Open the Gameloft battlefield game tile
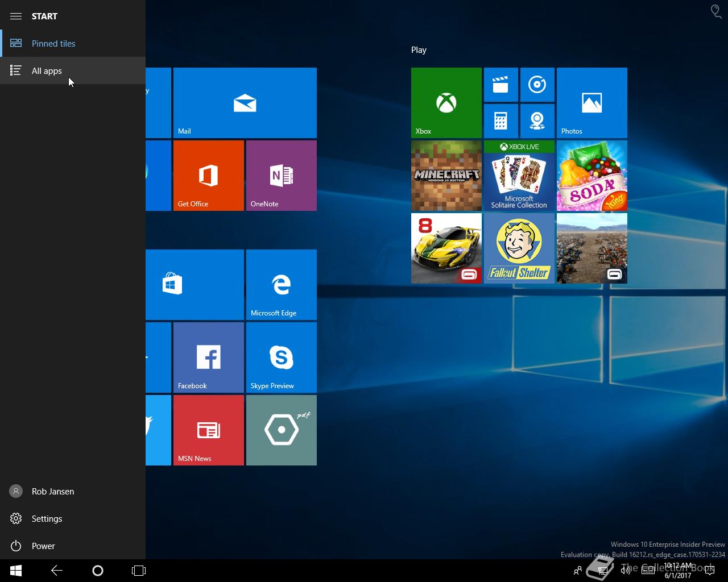This screenshot has height=582, width=728. tap(592, 248)
